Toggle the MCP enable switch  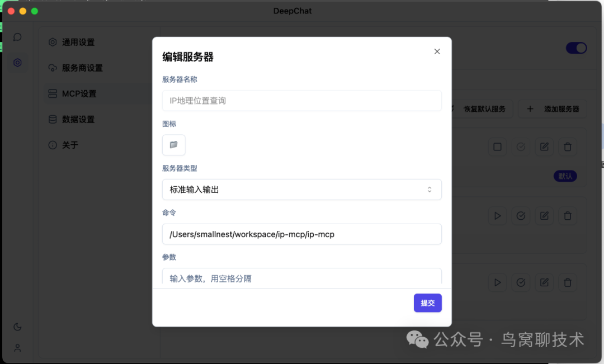pyautogui.click(x=576, y=48)
